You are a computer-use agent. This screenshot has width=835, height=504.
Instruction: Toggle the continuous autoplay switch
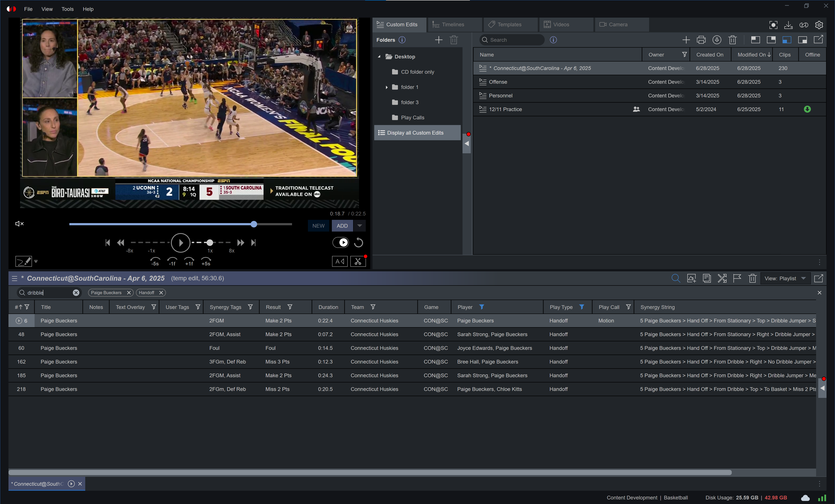pyautogui.click(x=341, y=242)
